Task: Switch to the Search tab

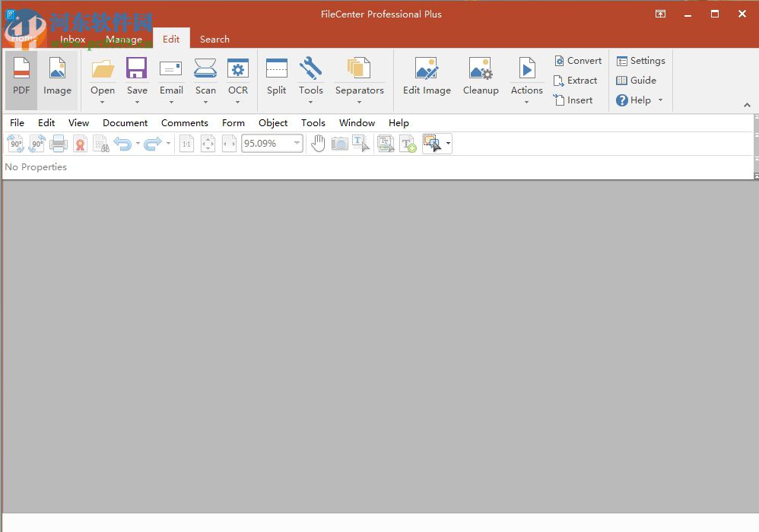Action: coord(214,40)
